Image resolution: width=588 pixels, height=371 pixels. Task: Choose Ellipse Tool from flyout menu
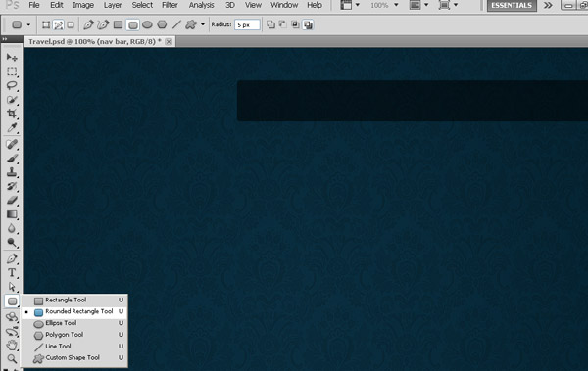click(74, 323)
